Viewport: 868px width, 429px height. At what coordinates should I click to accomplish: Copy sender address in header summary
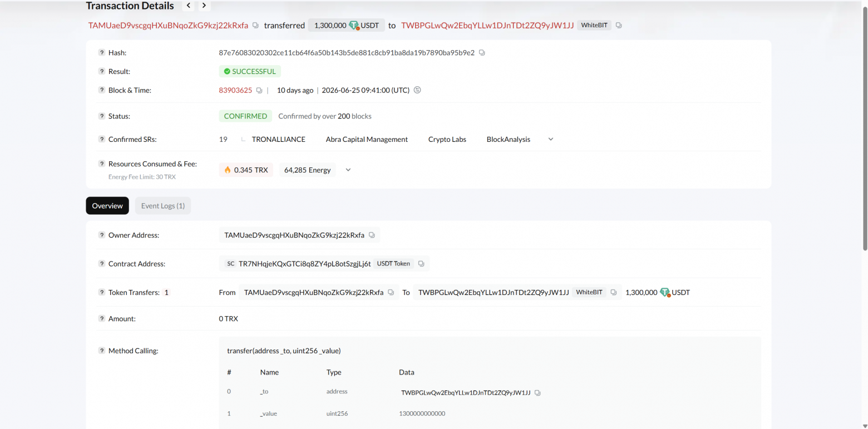[255, 26]
